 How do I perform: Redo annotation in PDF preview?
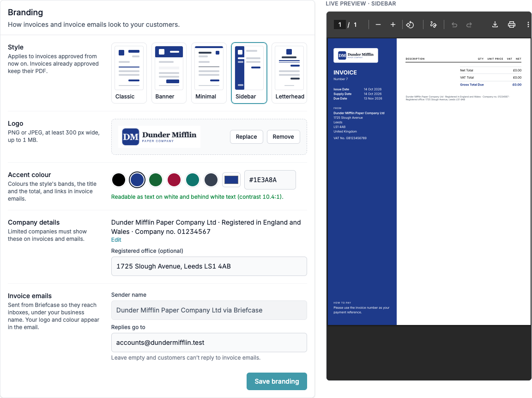click(469, 25)
